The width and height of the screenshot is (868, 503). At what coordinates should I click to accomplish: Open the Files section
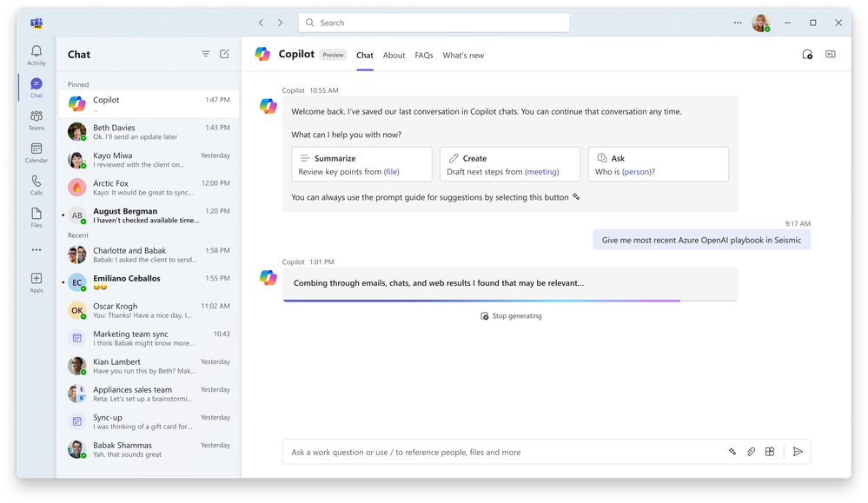pyautogui.click(x=36, y=217)
